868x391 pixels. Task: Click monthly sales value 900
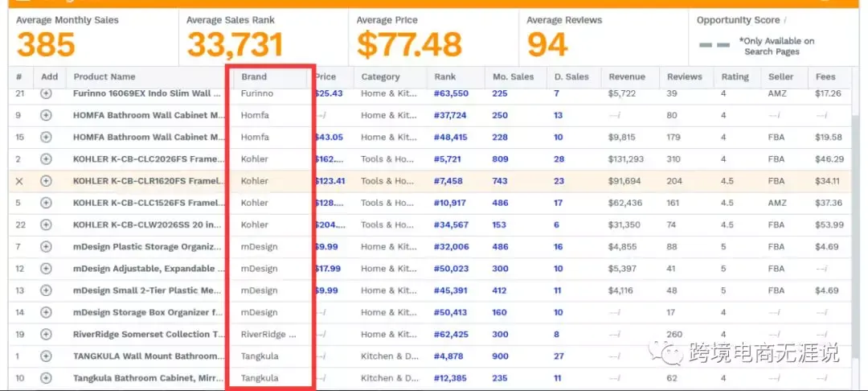[500, 356]
